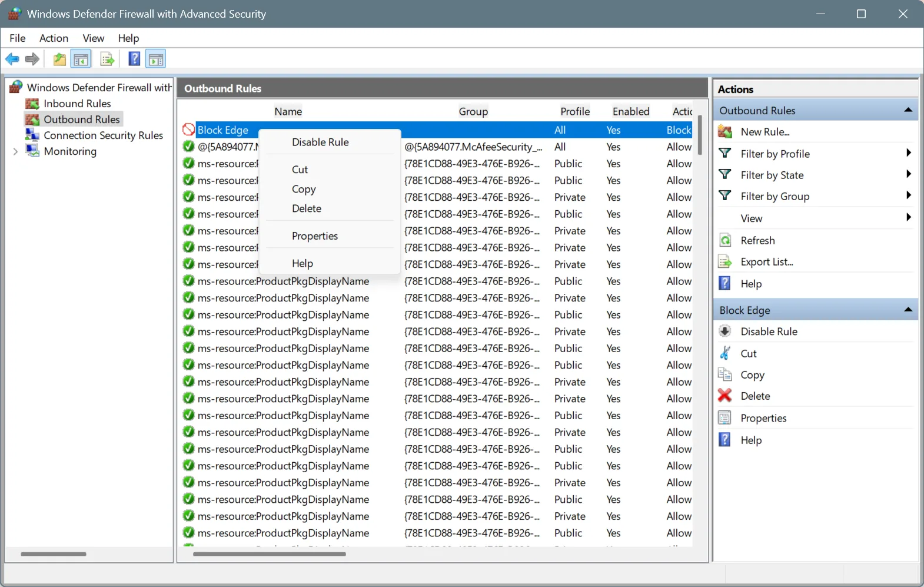The image size is (924, 587).
Task: Click the Forward arrow toolbar icon
Action: click(x=32, y=59)
